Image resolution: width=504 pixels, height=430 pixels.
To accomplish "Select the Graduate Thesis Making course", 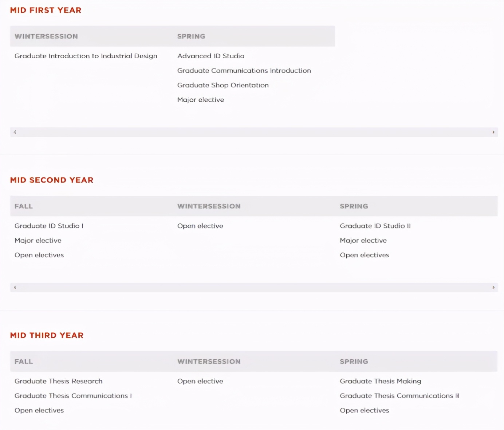I will (x=380, y=381).
